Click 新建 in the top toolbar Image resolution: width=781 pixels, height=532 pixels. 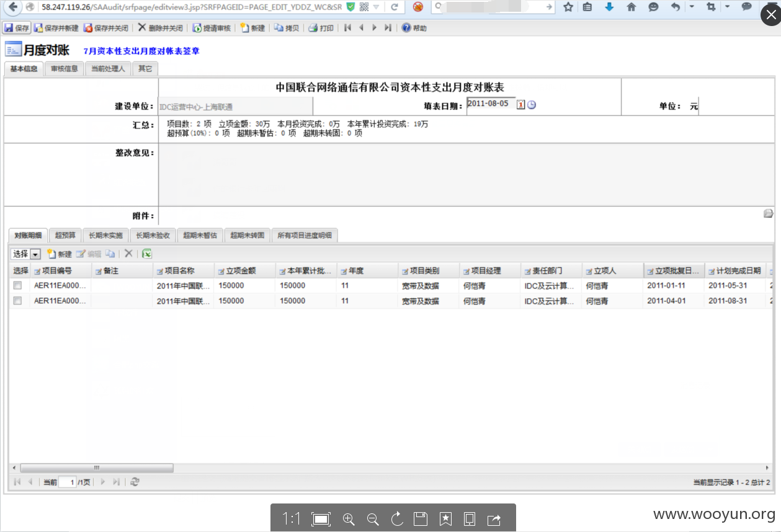[252, 28]
